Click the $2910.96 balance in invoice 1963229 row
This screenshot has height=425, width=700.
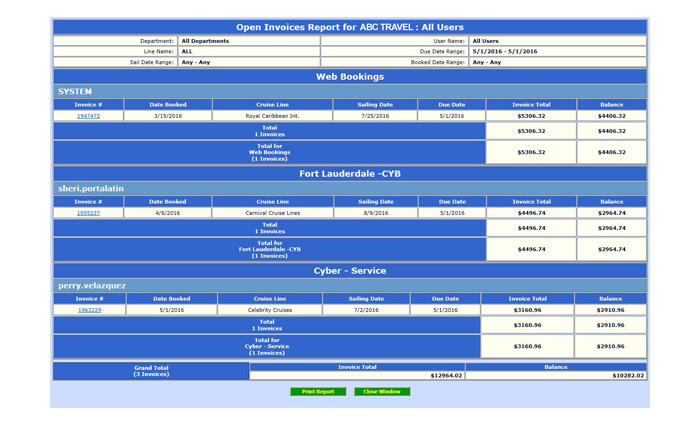click(x=610, y=310)
